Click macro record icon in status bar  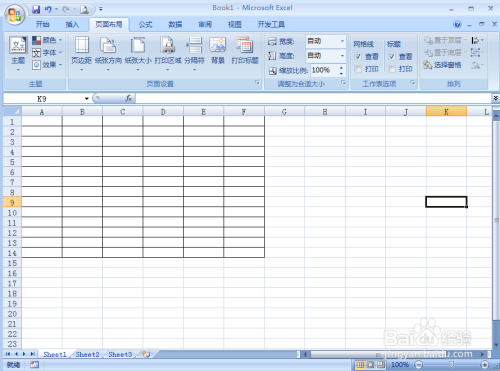(x=34, y=365)
